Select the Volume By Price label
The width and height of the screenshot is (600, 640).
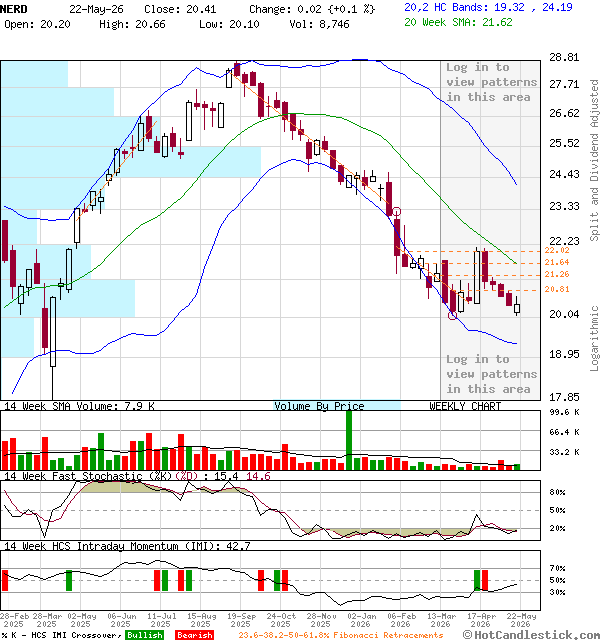coord(319,406)
